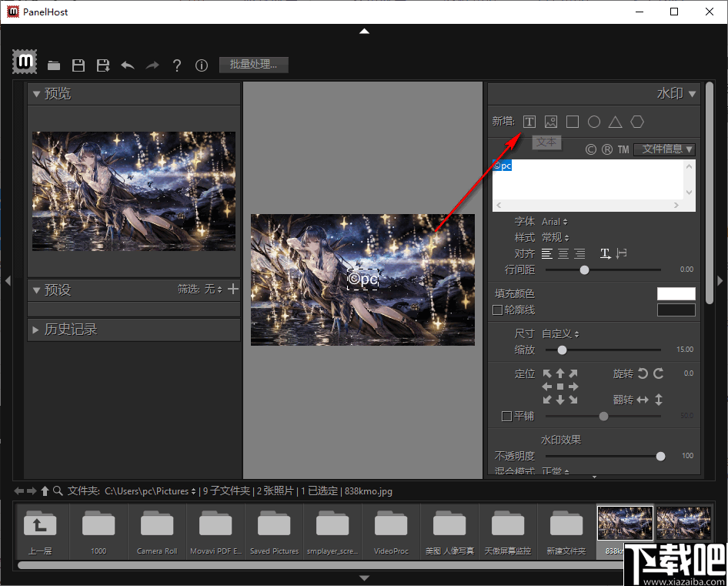The width and height of the screenshot is (728, 586).
Task: Add a rectangle watermark shape
Action: pos(573,122)
